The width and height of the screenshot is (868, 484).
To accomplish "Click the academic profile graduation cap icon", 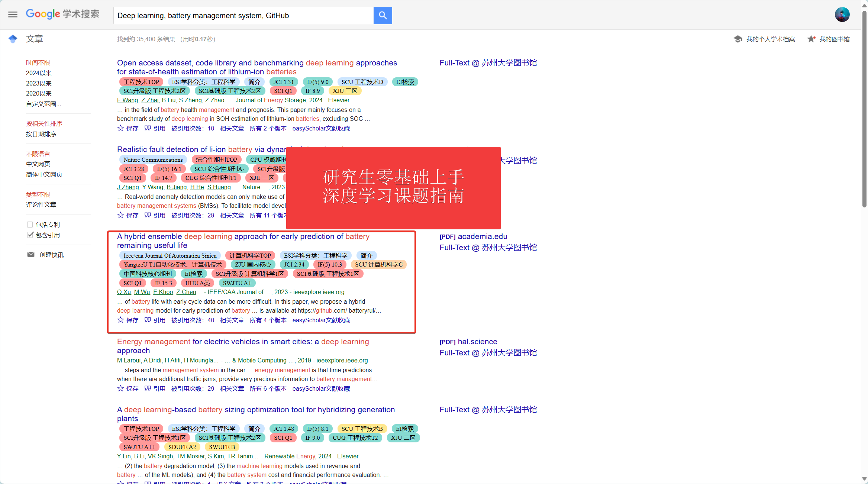I will tap(738, 39).
